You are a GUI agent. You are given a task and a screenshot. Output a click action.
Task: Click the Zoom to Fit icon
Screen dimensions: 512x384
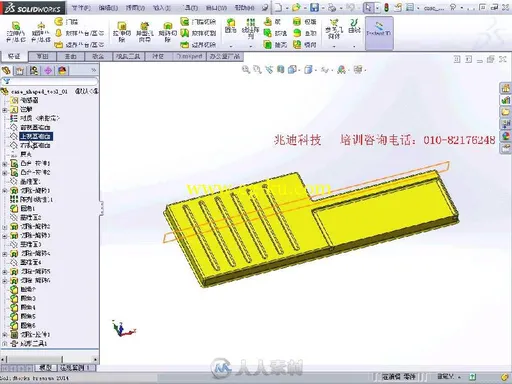[246, 70]
